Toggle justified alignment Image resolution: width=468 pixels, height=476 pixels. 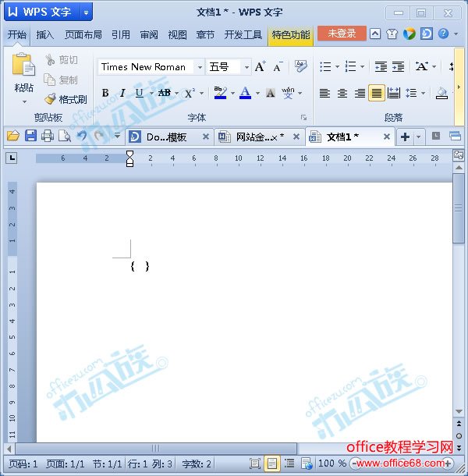click(x=377, y=93)
